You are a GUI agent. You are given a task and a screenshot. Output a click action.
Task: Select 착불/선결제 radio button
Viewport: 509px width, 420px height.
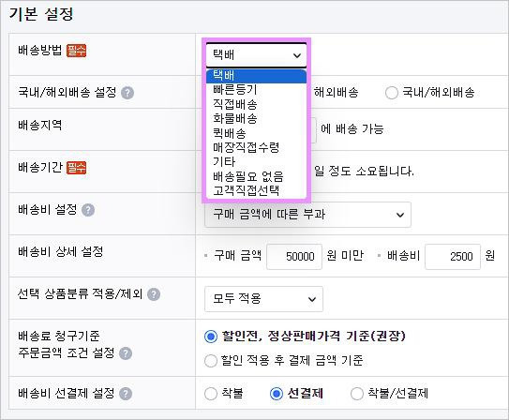pyautogui.click(x=356, y=394)
